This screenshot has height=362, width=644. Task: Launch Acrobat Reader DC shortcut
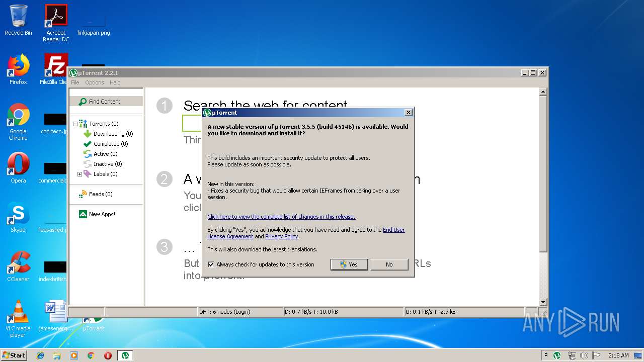pyautogui.click(x=56, y=23)
